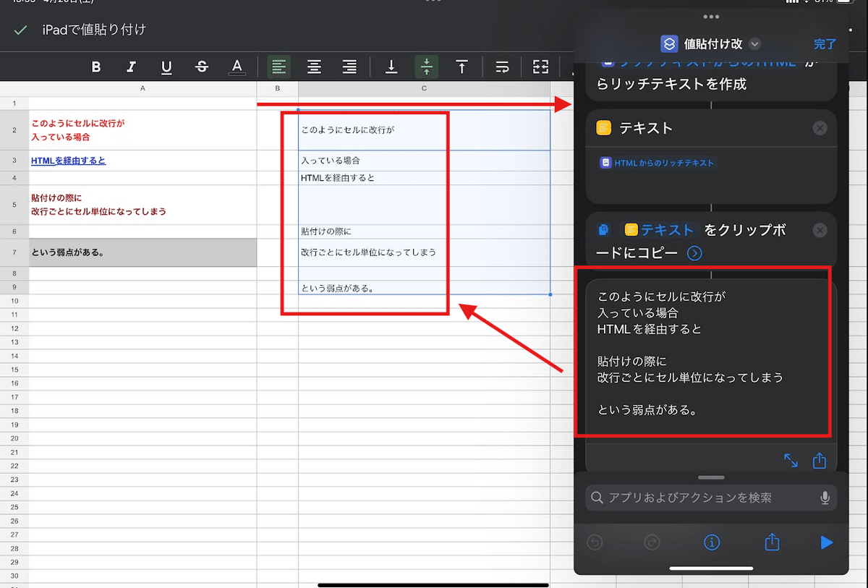This screenshot has width=868, height=588.
Task: Select the HTMLからのリッチテキスト variable token
Action: coord(657,163)
